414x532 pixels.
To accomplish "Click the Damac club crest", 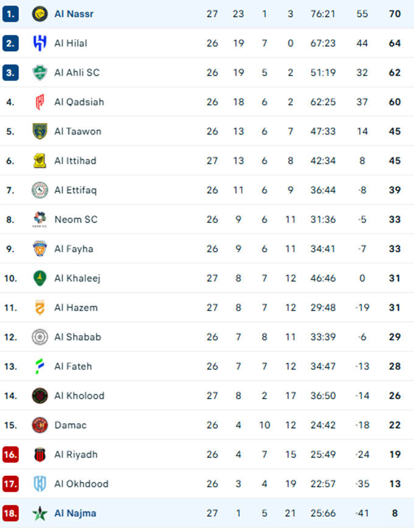I will pyautogui.click(x=40, y=425).
